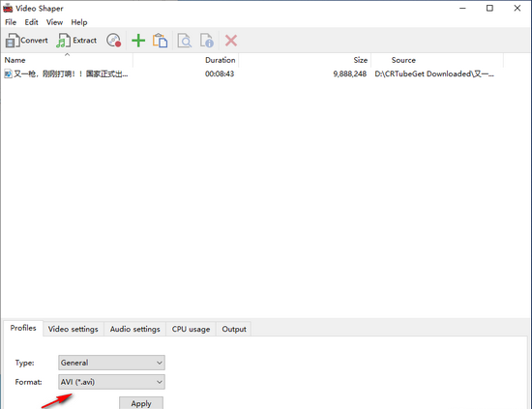Image resolution: width=532 pixels, height=409 pixels.
Task: Add a file with green plus icon
Action: click(138, 41)
